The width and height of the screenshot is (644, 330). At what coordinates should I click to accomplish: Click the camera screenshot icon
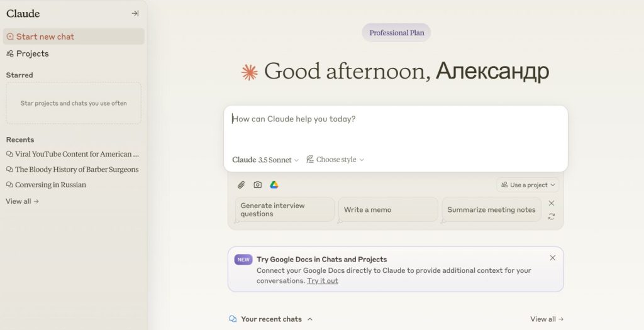tap(257, 185)
